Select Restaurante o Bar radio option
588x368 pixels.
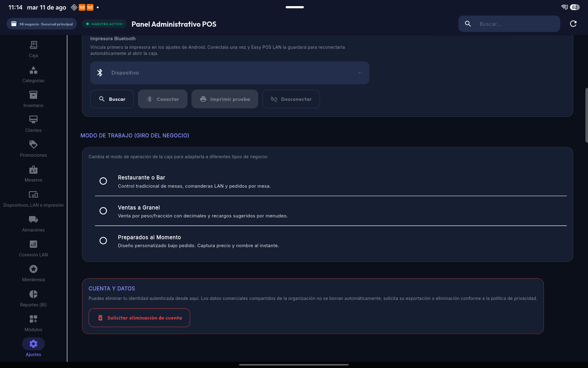point(103,181)
